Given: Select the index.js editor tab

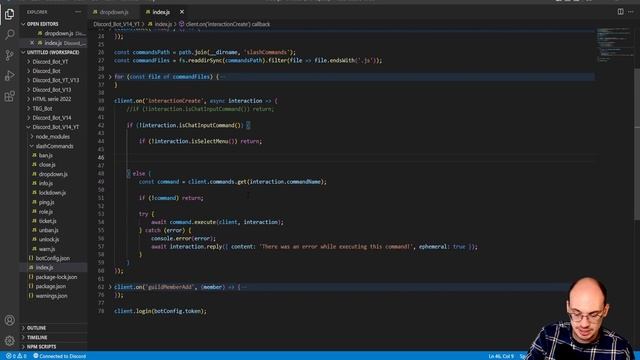Looking at the screenshot, I should (161, 12).
